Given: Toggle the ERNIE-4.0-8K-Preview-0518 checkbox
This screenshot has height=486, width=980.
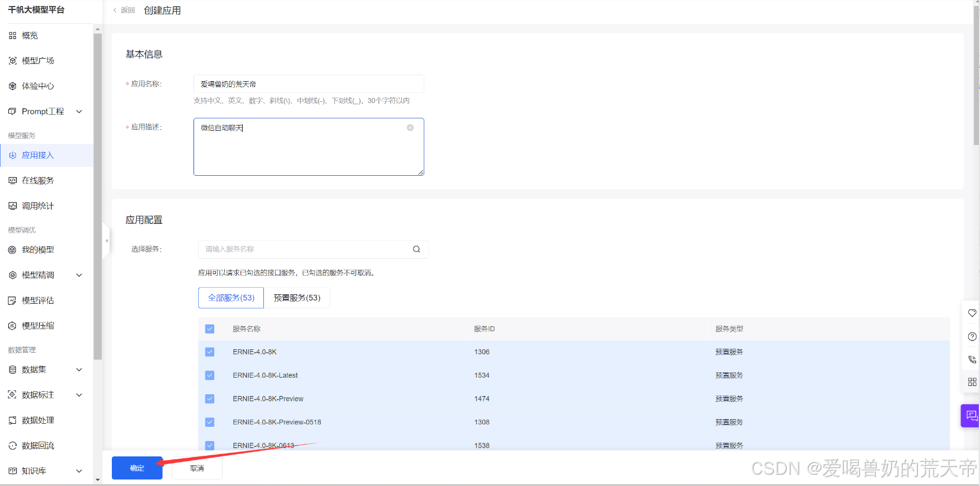Looking at the screenshot, I should click(x=209, y=422).
